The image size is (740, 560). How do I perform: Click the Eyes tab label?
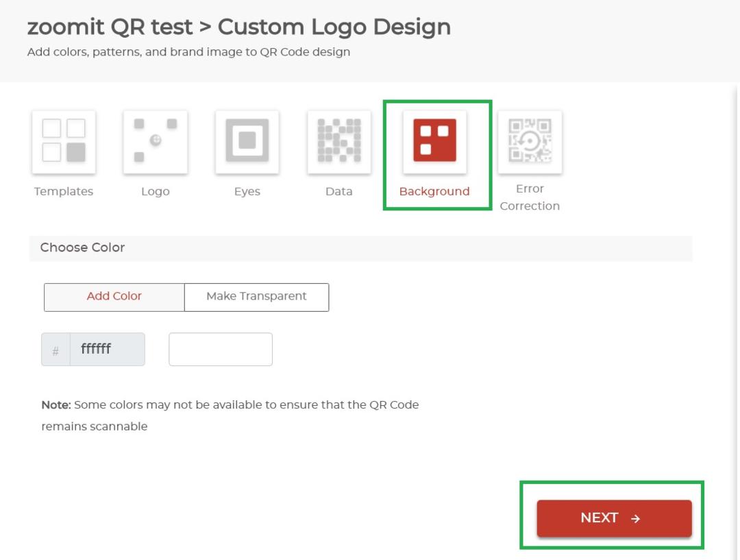tap(247, 191)
